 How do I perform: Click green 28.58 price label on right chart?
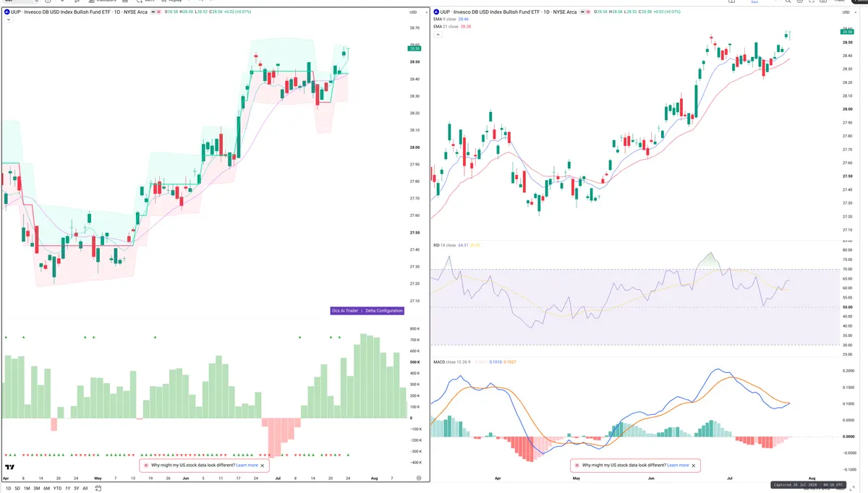pyautogui.click(x=847, y=32)
